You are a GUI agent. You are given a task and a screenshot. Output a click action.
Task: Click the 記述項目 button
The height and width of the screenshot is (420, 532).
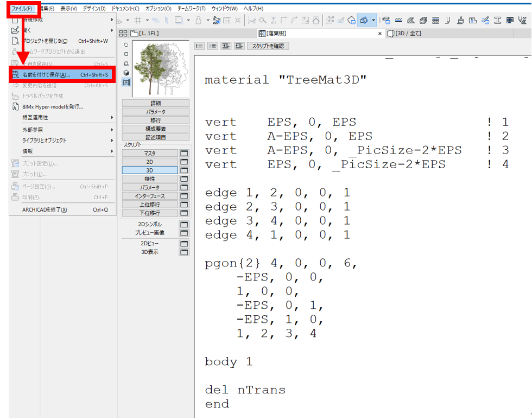coord(155,137)
